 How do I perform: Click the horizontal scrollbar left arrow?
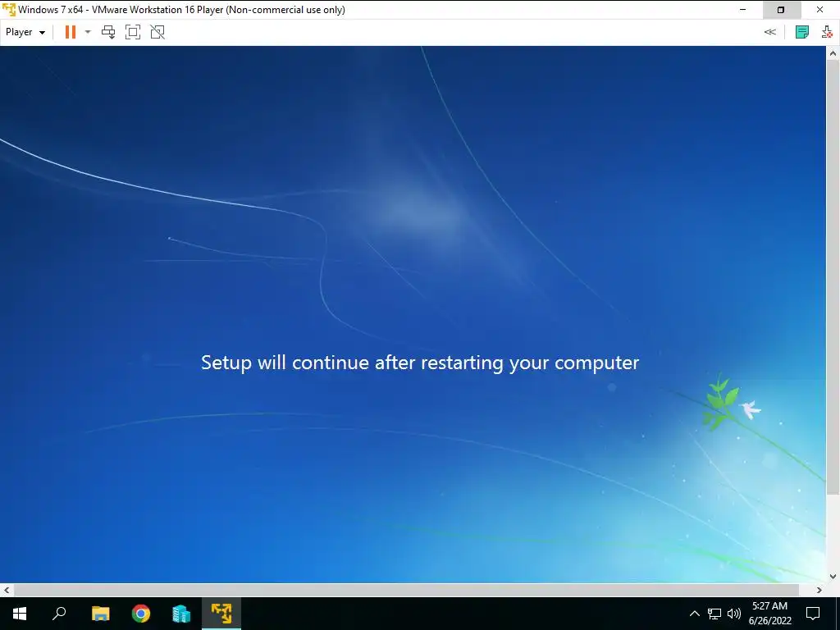[7, 590]
